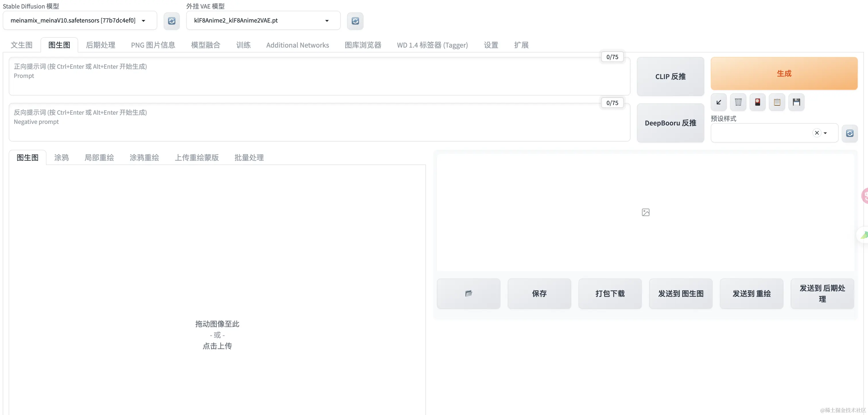Click the arrow icon to read last generation parameters
The width and height of the screenshot is (868, 415).
coord(719,102)
